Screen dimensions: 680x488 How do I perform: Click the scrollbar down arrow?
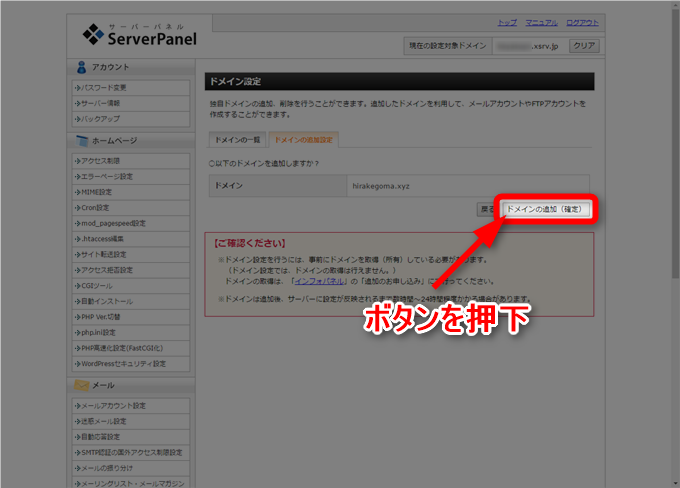point(675,483)
